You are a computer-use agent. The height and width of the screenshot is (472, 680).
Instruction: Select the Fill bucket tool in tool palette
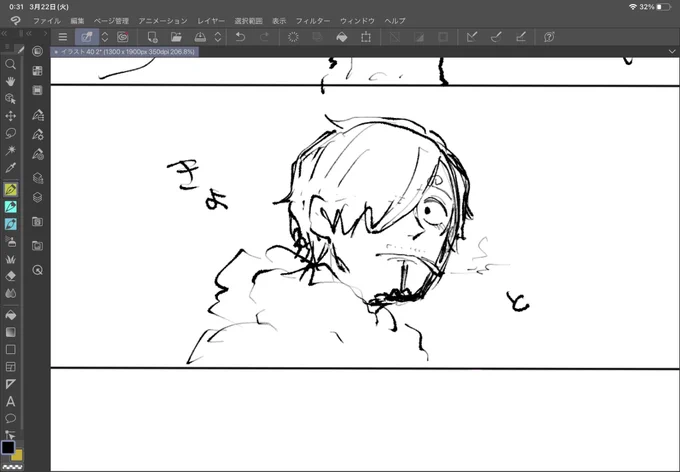coord(10,315)
